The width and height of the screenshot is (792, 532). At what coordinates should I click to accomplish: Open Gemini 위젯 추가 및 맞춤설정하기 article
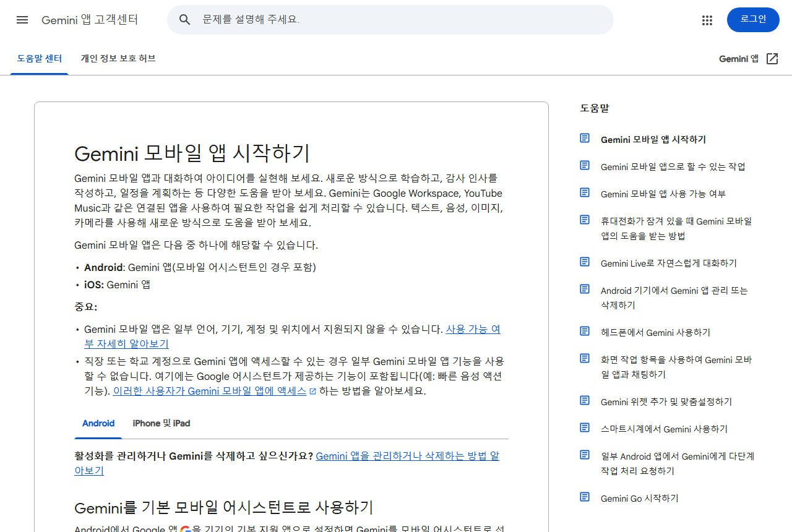coord(666,402)
